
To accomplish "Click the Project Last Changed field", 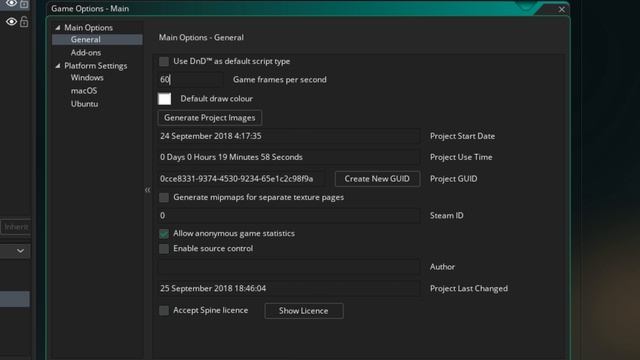I will 288,289.
